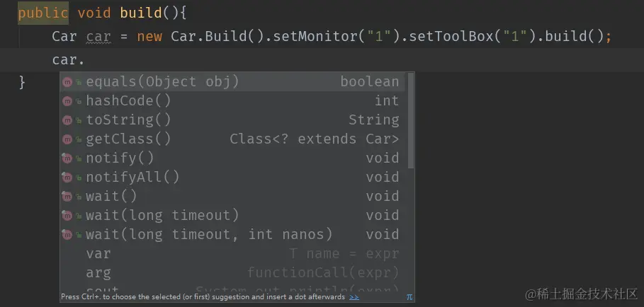Select the arg postfix template entry

[98, 273]
